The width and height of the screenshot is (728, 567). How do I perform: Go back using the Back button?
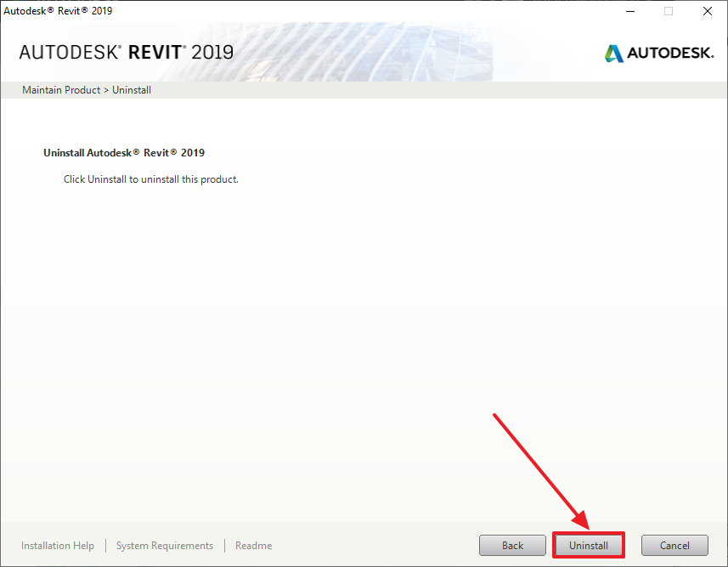point(512,545)
